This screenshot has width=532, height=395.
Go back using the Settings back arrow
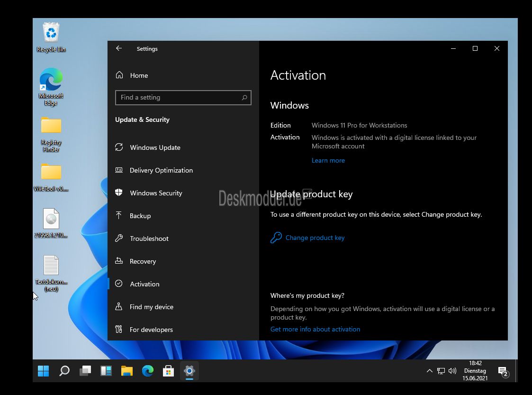(x=119, y=48)
